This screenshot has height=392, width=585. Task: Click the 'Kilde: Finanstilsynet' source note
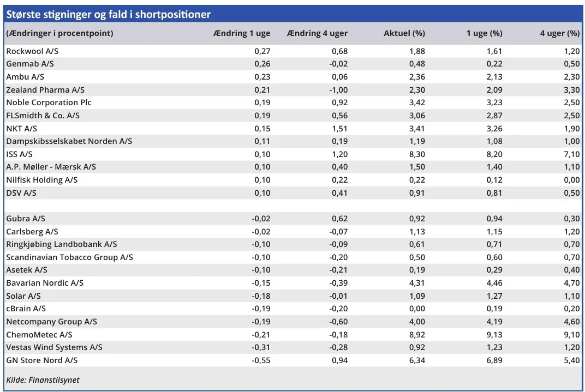43,380
